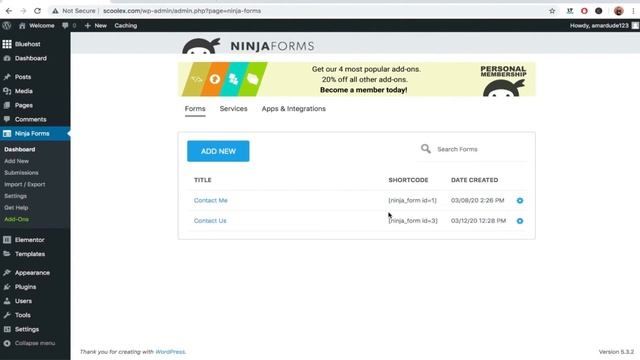Open Elementor in the sidebar

point(35,240)
